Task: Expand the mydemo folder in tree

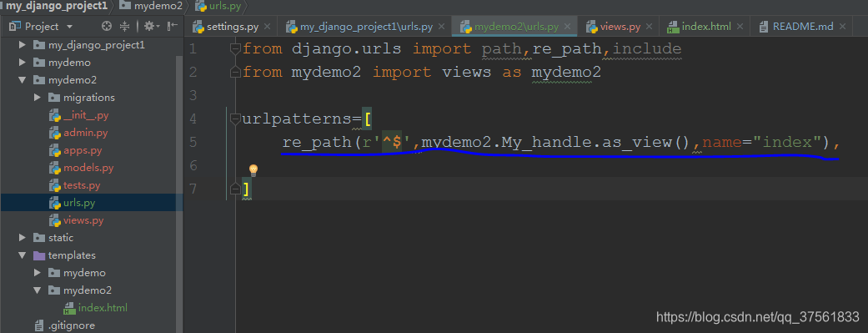Action: point(23,63)
